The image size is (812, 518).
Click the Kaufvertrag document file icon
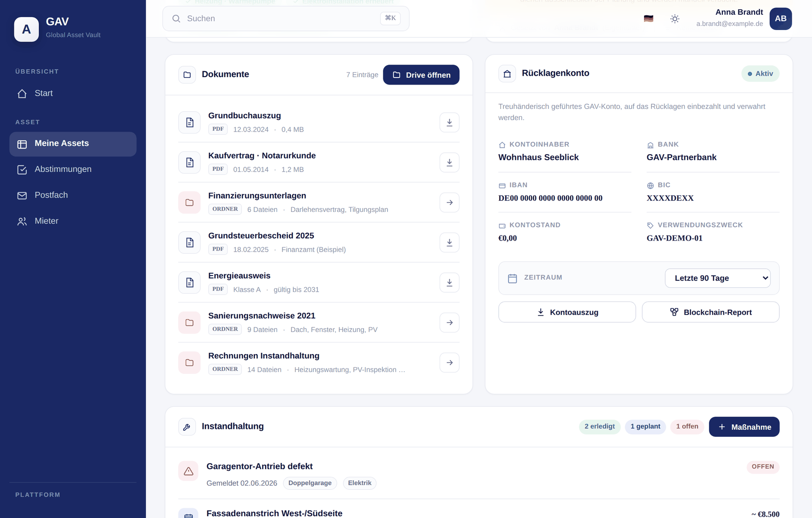coord(190,163)
